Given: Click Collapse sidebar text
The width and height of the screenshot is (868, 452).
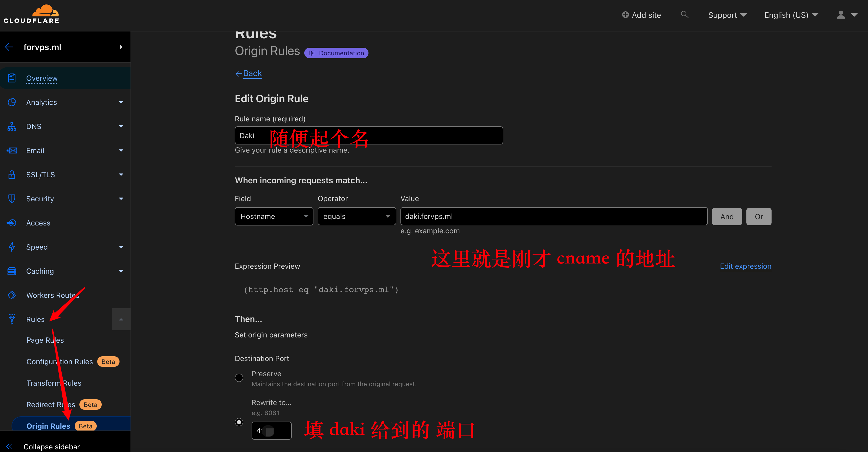Looking at the screenshot, I should [52, 446].
